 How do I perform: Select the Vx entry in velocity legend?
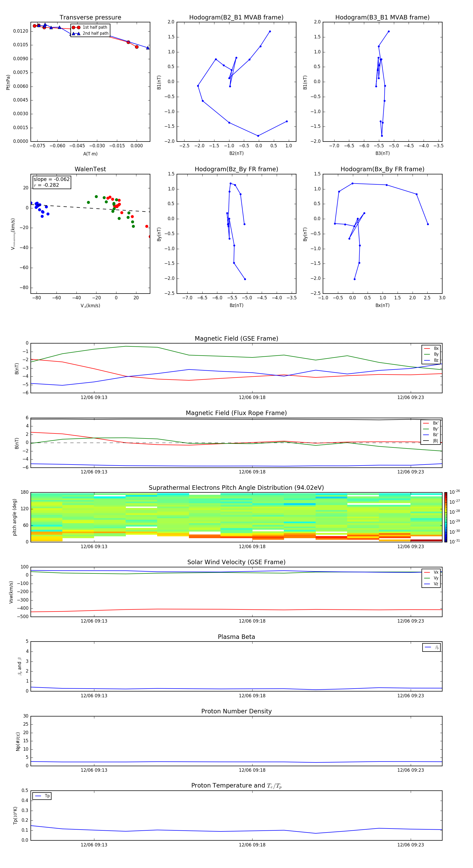431,572
